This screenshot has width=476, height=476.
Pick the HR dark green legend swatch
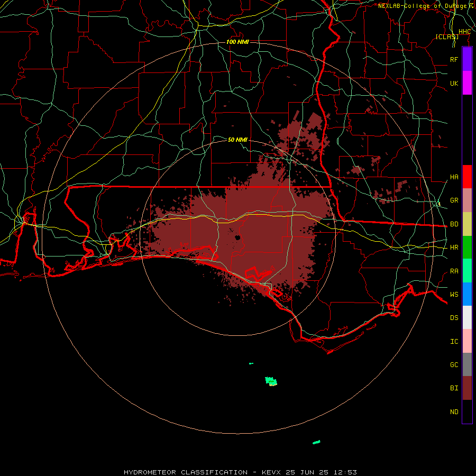coord(467,248)
